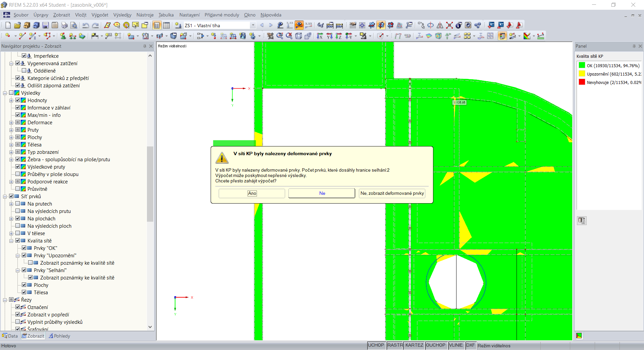Click the Y-direction view icon
644x350 pixels.
329,36
